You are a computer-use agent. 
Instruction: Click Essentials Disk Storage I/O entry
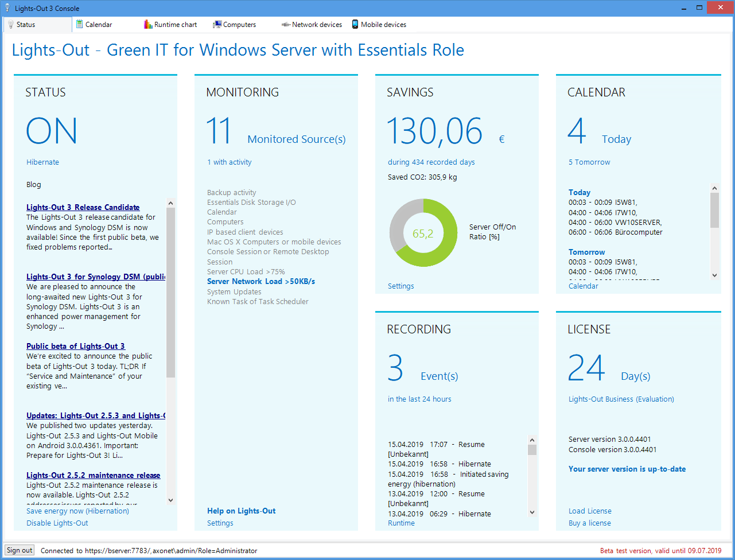pyautogui.click(x=251, y=203)
